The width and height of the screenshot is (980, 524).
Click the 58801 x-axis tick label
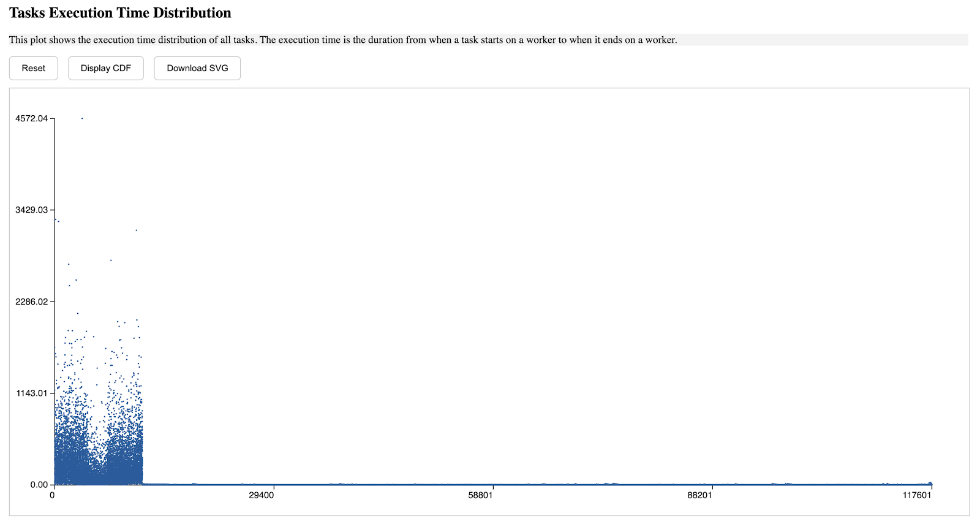[480, 495]
